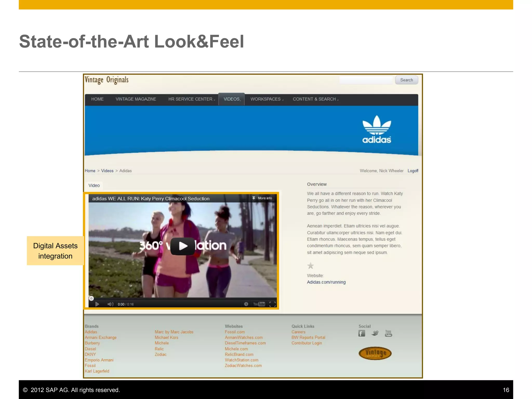Screen dimensions: 532x399
Task: Click the Zodiac brand link
Action: (x=161, y=354)
